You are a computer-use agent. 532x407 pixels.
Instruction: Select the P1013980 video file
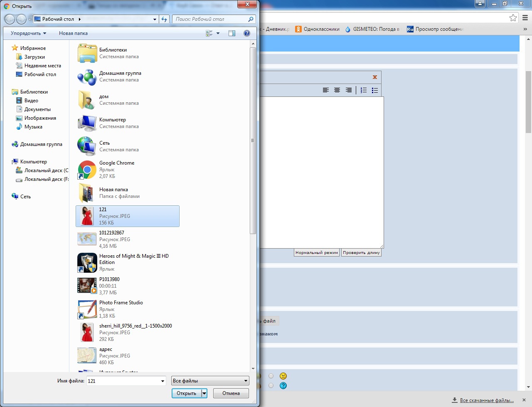tap(128, 286)
